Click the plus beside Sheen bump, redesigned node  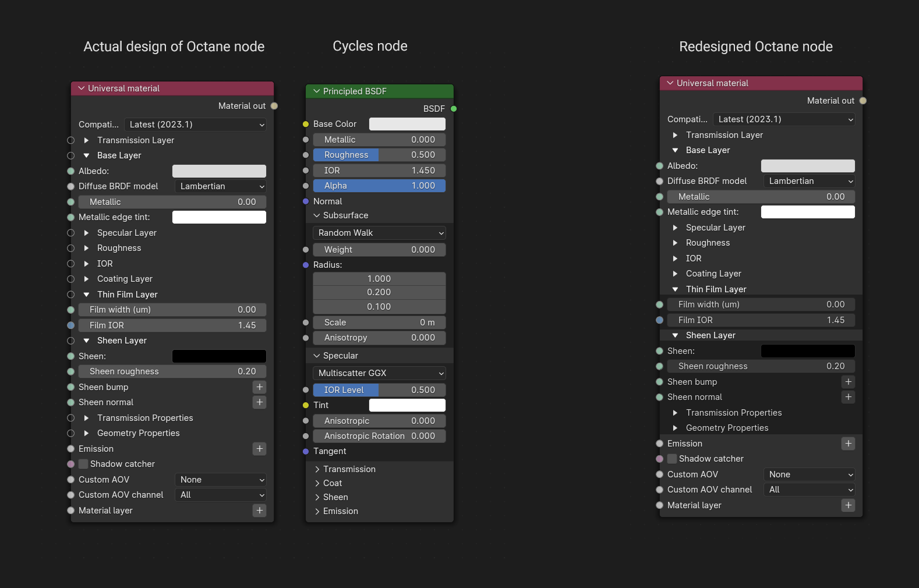tap(849, 382)
